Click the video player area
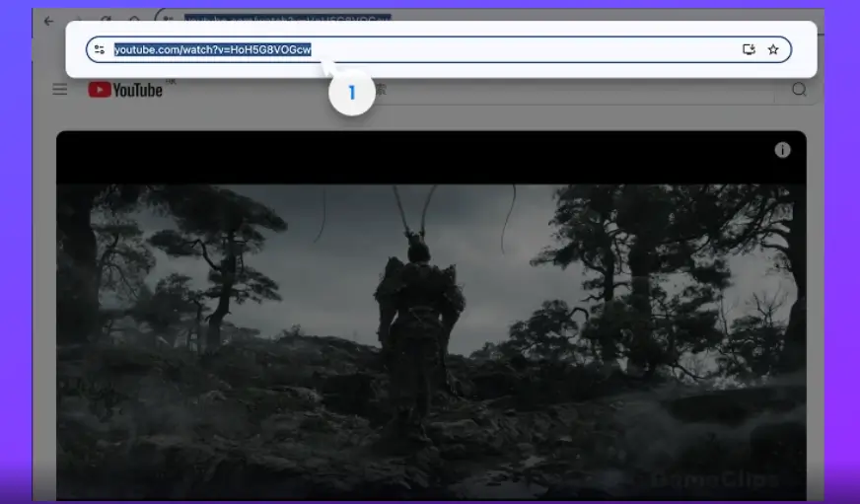 tap(431, 316)
